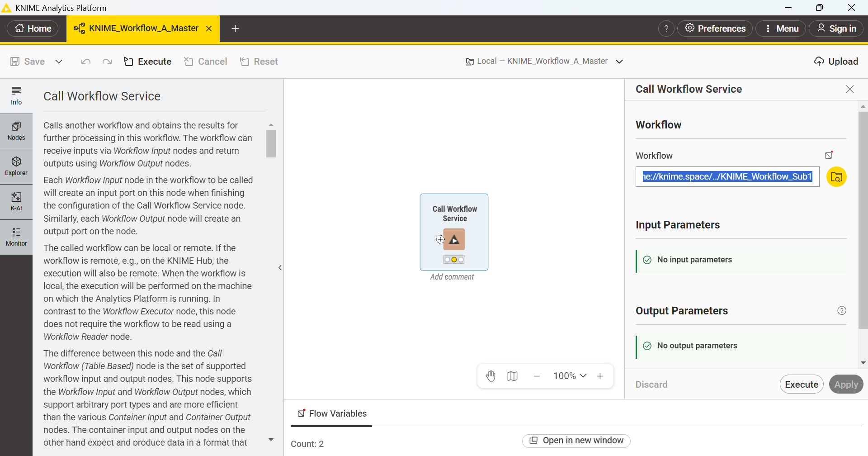Select the Flow Variables tab
This screenshot has width=868, height=456.
click(x=332, y=413)
